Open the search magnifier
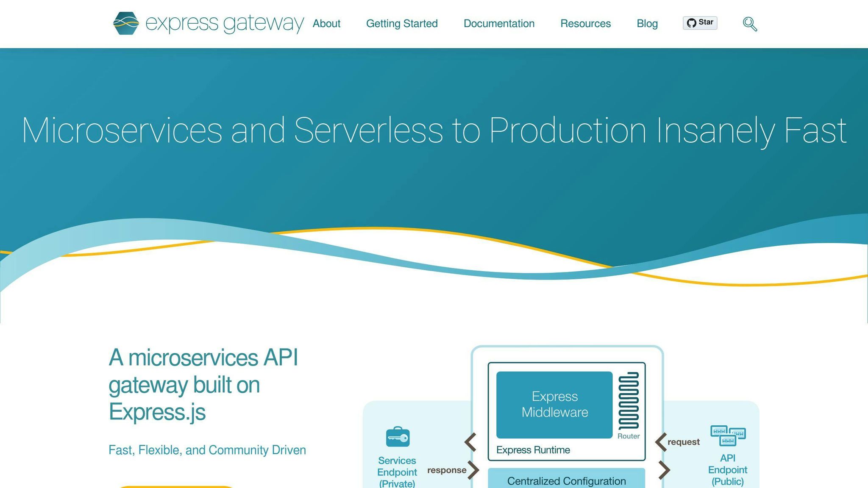The height and width of the screenshot is (488, 868). click(749, 24)
